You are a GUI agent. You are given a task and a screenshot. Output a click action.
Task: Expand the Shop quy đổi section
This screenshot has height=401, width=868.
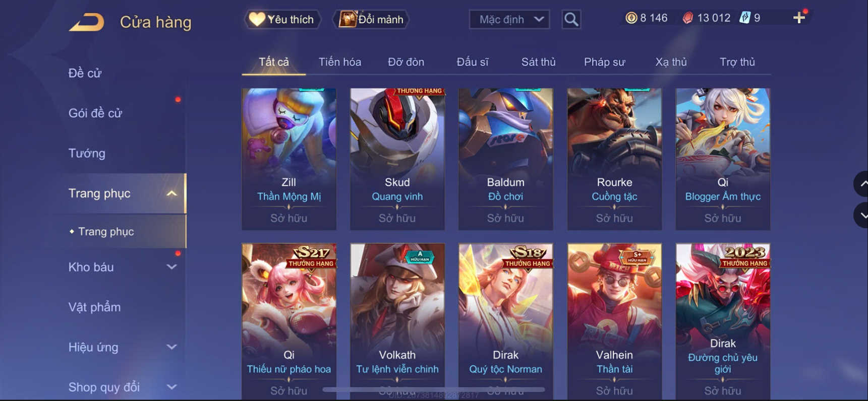[172, 387]
